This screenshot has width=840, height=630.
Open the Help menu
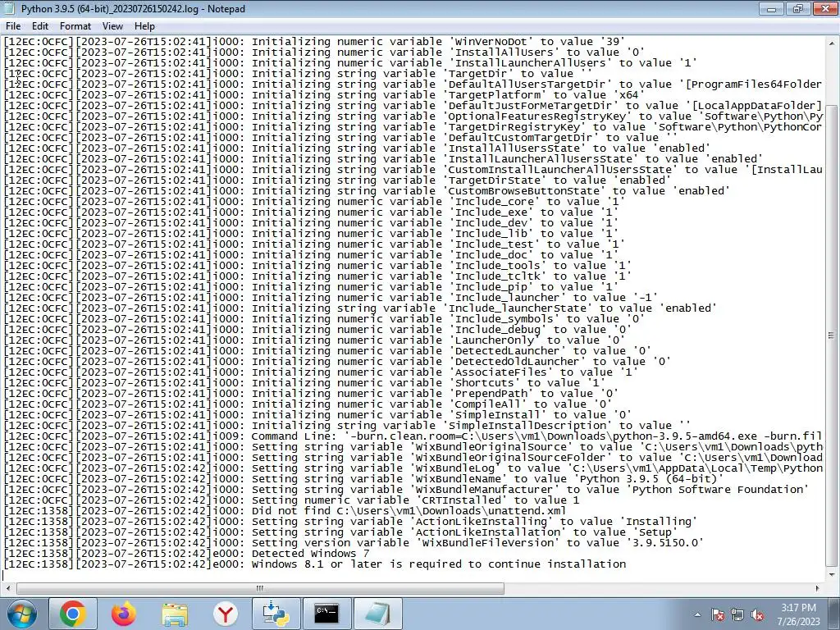click(144, 26)
